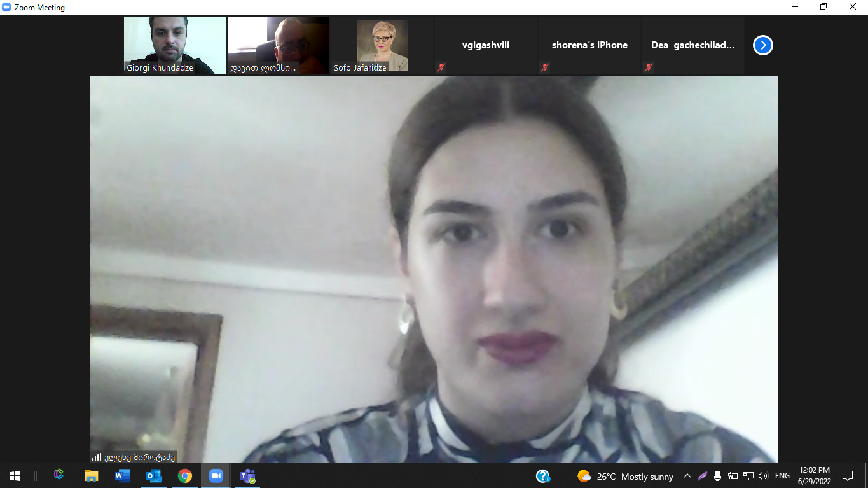868x488 pixels.
Task: Click the vgigashvili participant tile
Action: pos(485,45)
